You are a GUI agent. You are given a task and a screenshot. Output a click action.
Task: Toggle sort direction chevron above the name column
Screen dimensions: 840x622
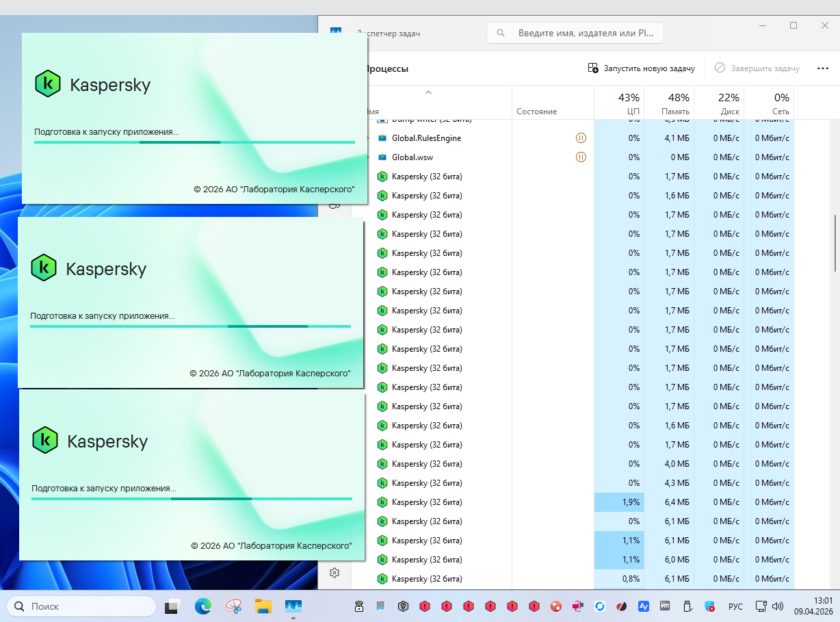click(428, 92)
